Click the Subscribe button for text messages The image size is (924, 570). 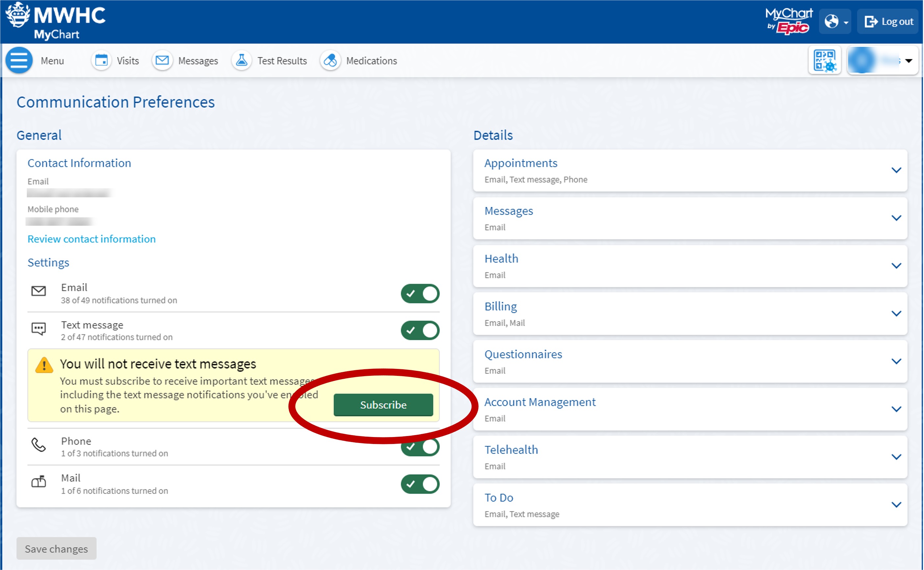point(384,404)
